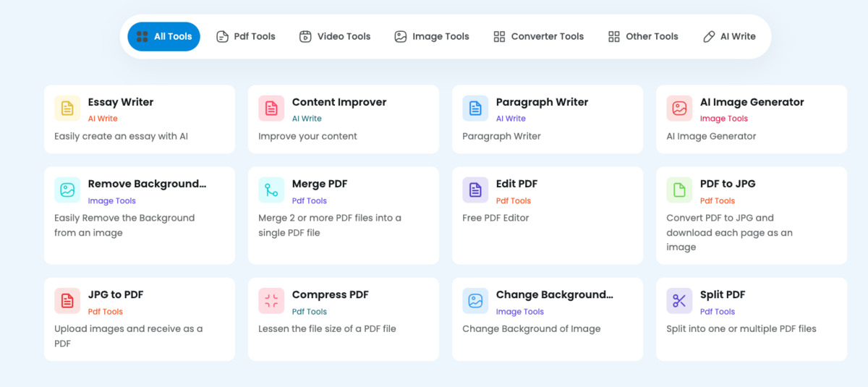Click the Split PDF scissors icon
This screenshot has width=868, height=387.
click(x=679, y=301)
